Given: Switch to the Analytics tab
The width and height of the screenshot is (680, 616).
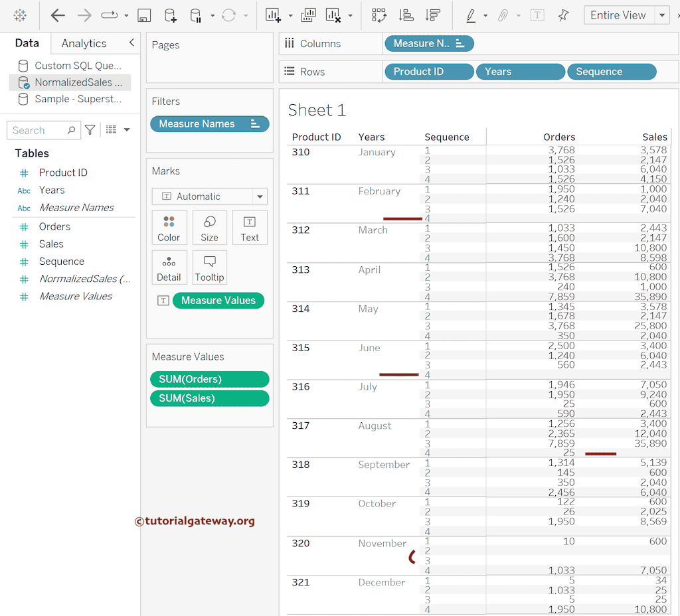Looking at the screenshot, I should click(84, 43).
